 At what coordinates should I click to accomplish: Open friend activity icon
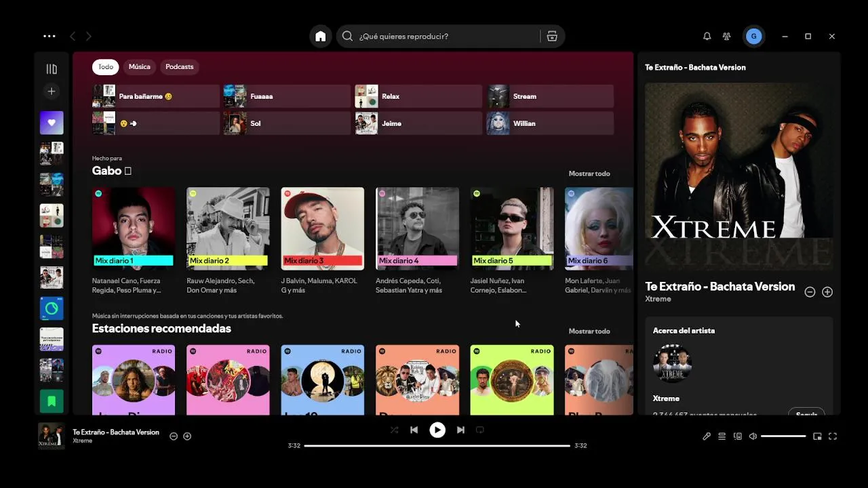pyautogui.click(x=727, y=37)
